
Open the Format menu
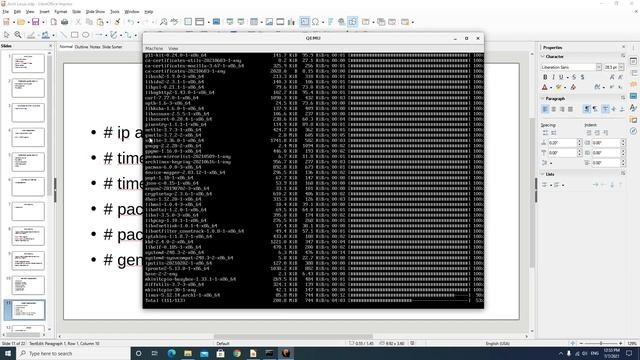tap(61, 12)
